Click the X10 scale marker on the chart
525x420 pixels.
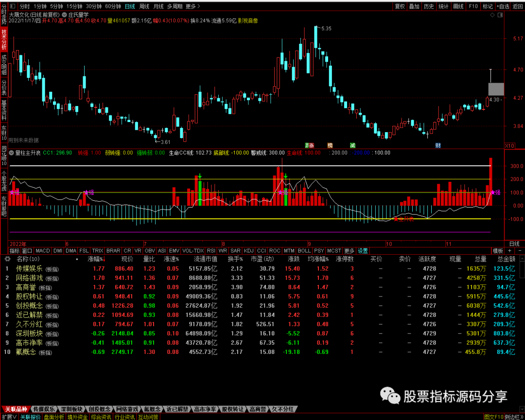pyautogui.click(x=509, y=146)
